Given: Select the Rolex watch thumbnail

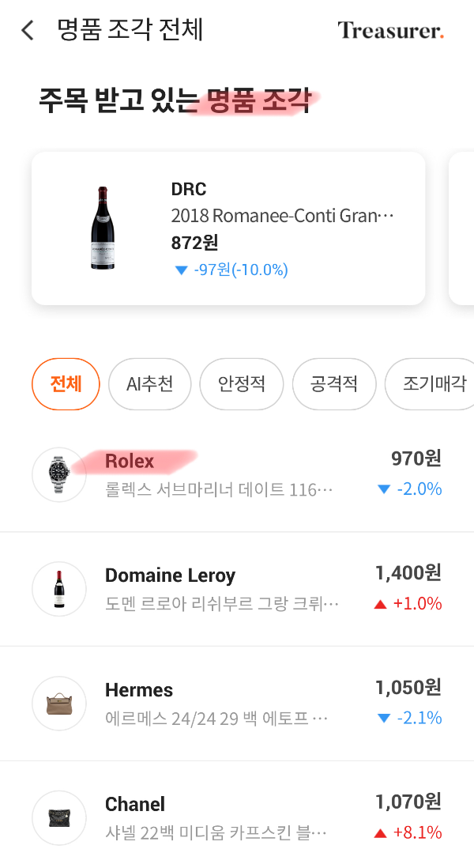Looking at the screenshot, I should pos(58,474).
